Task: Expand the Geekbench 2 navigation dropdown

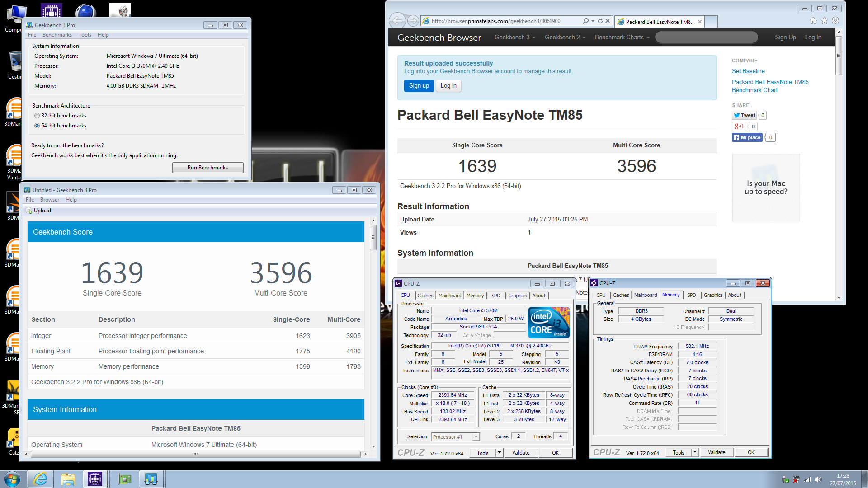Action: pos(565,38)
